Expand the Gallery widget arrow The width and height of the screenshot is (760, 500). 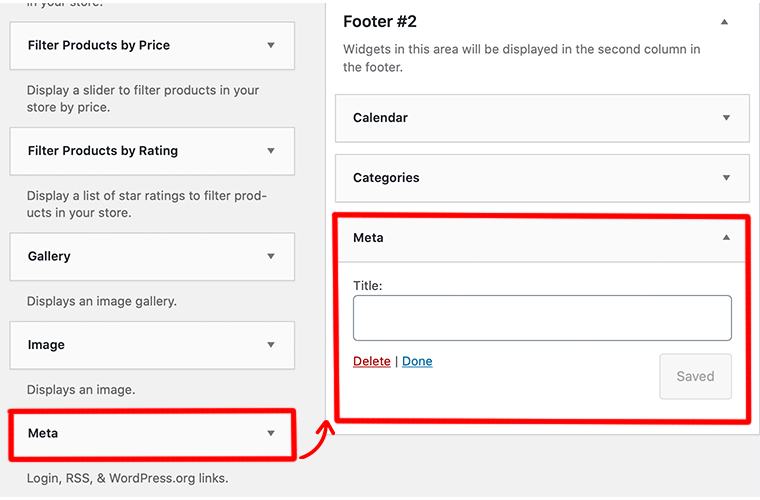[271, 256]
